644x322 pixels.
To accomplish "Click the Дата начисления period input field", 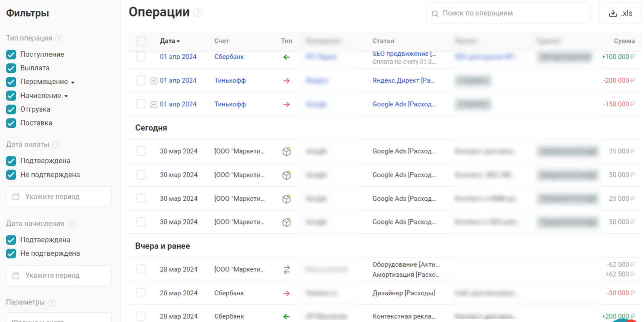I will click(x=58, y=275).
